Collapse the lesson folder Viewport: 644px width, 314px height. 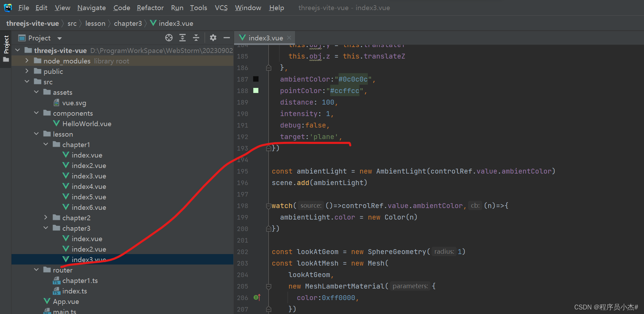[37, 134]
